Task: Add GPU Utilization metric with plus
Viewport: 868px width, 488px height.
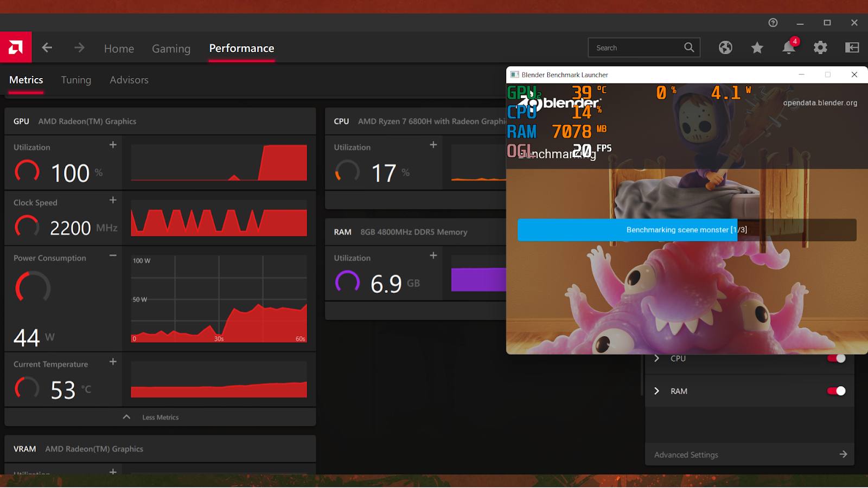Action: (113, 145)
